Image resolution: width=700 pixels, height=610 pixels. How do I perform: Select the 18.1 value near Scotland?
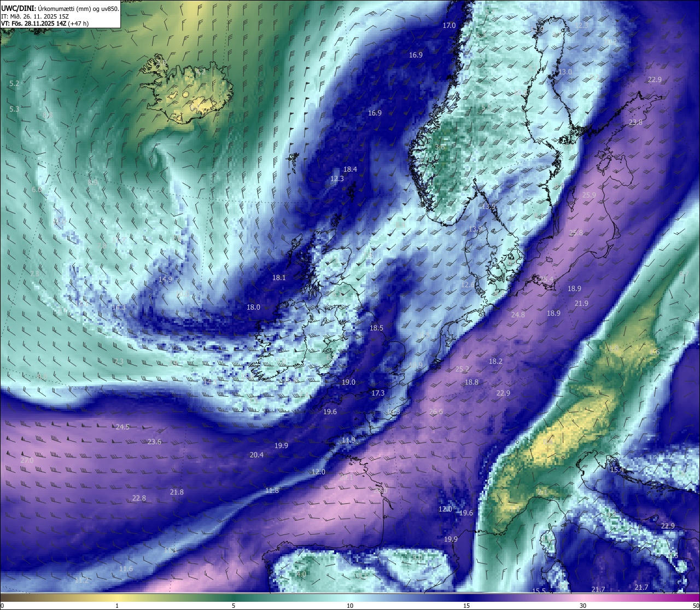(x=279, y=277)
